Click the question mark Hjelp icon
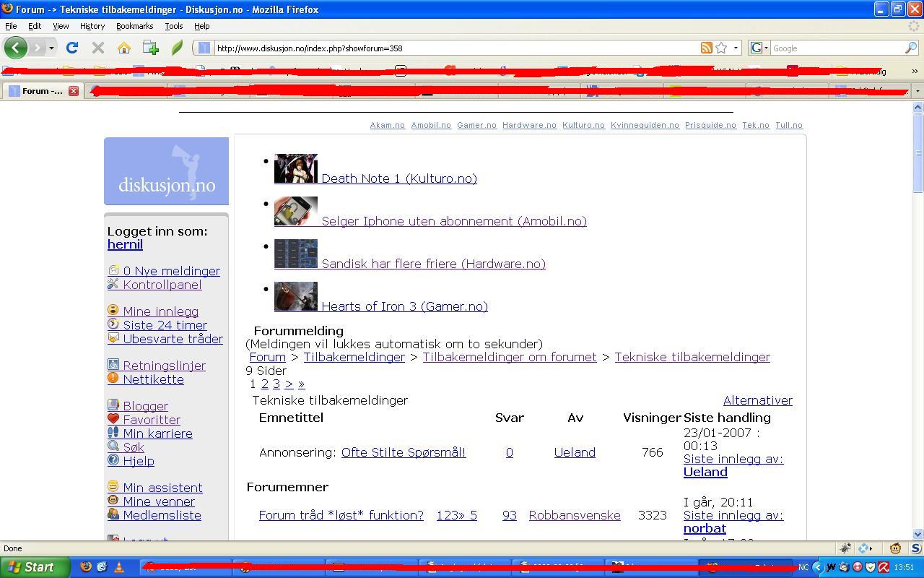 click(x=113, y=460)
